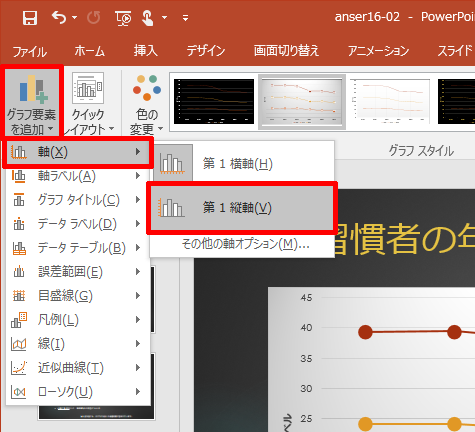Open the 凡例(L) submenu
Screen dimensions: 475x432
pyautogui.click(x=78, y=320)
